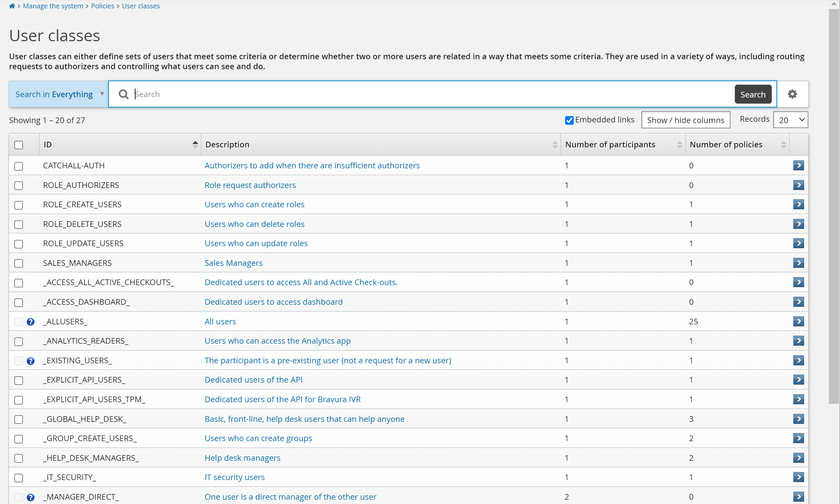
Task: Open SALES_MANAGERS row arrow icon
Action: (798, 263)
